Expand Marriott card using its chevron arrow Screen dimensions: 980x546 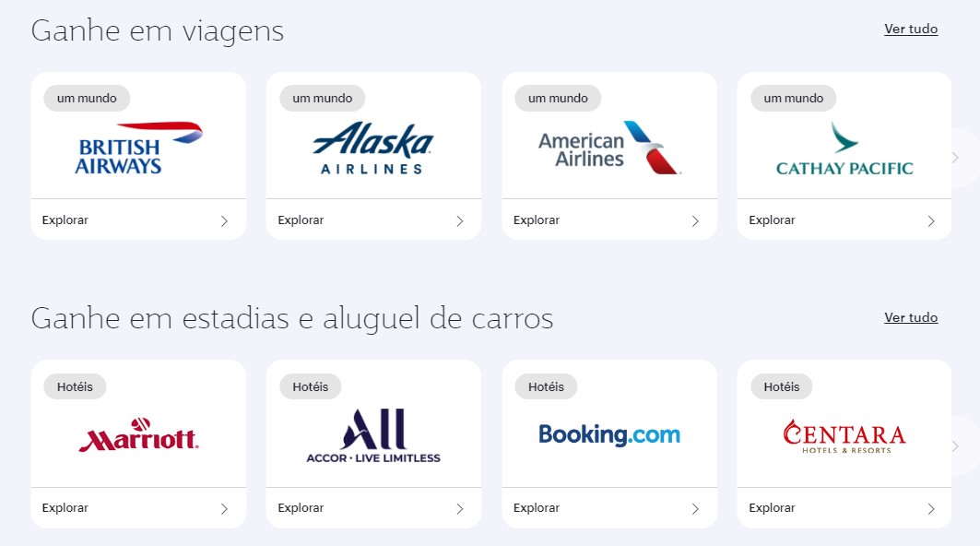click(x=224, y=509)
